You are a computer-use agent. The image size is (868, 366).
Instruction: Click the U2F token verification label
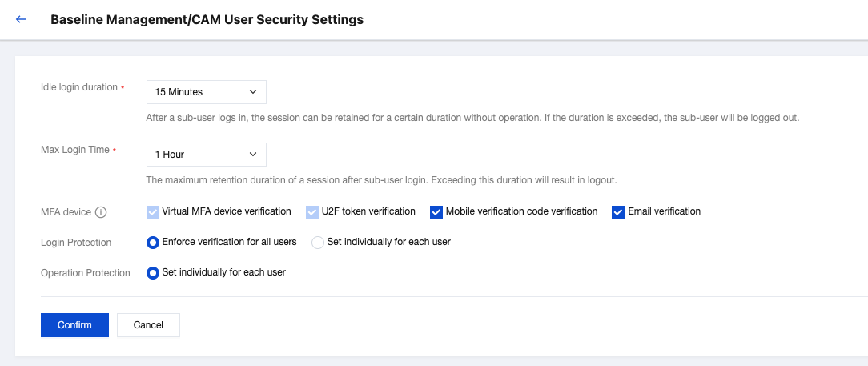coord(368,211)
